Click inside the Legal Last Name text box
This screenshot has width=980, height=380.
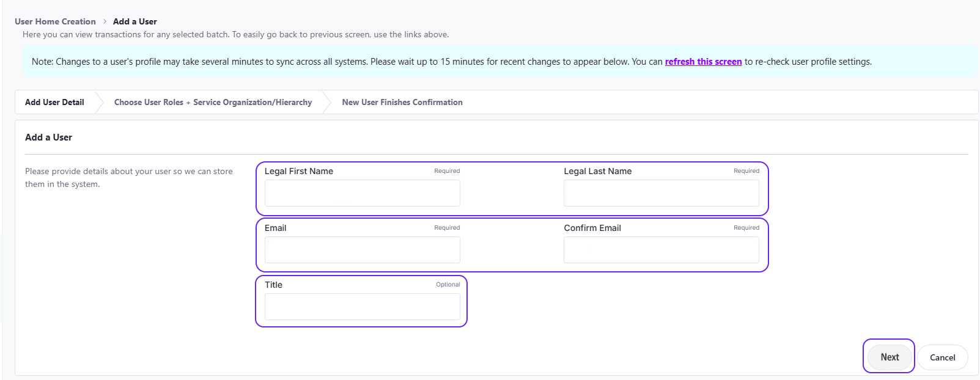pos(661,193)
